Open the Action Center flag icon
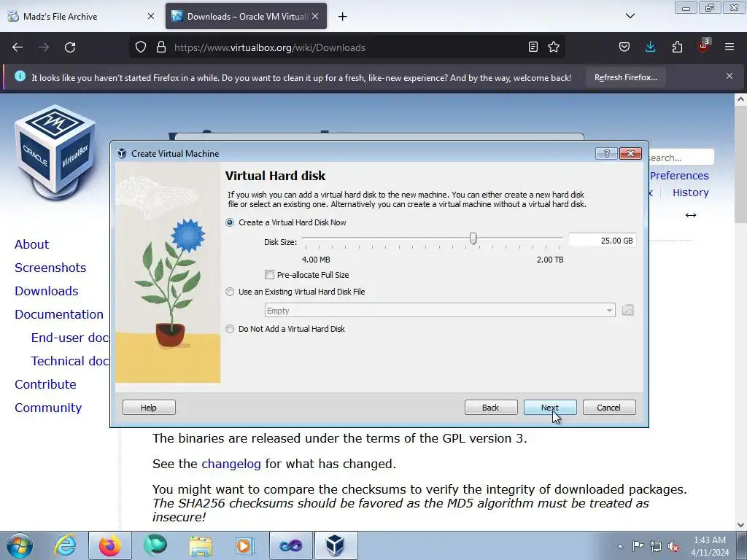 tap(638, 545)
